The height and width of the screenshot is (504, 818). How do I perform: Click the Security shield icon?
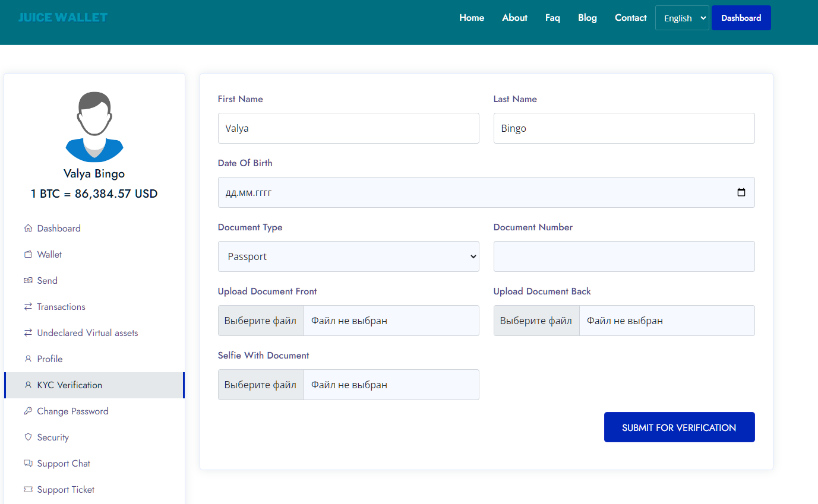pos(28,438)
